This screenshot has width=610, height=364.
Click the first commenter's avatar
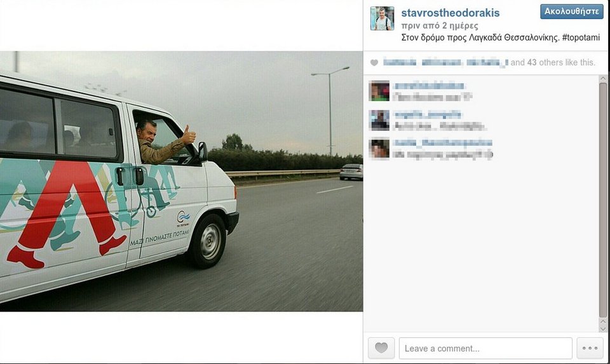coord(379,91)
